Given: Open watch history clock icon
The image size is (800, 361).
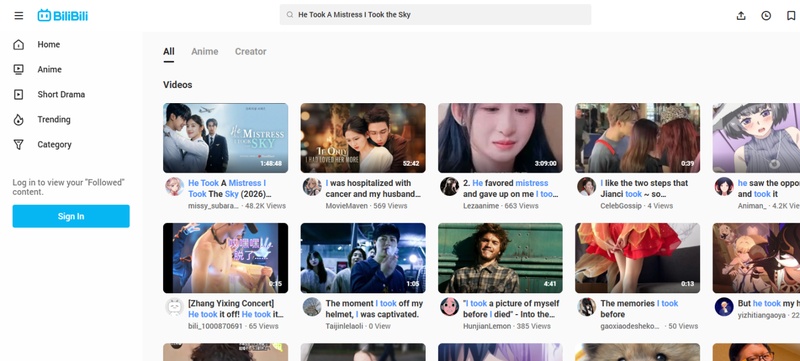Looking at the screenshot, I should pos(766,16).
